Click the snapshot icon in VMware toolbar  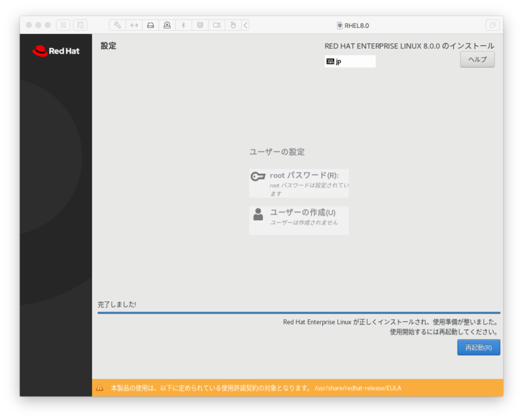coord(80,25)
